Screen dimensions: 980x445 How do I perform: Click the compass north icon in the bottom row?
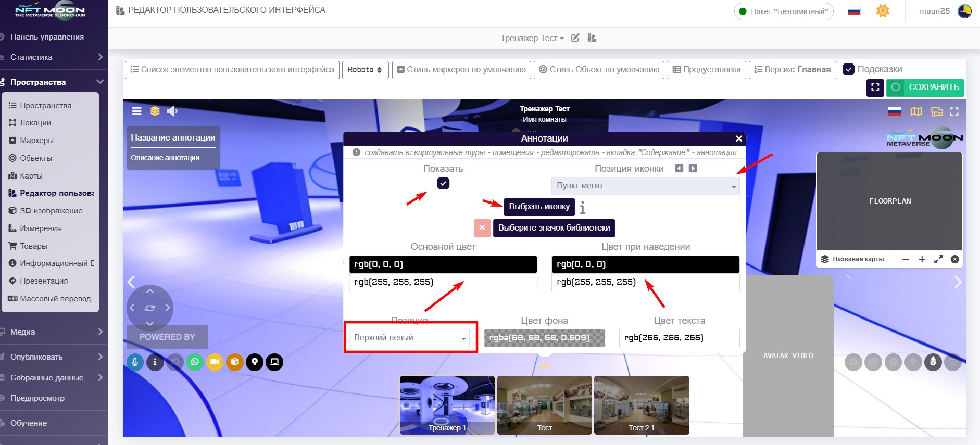tap(933, 362)
